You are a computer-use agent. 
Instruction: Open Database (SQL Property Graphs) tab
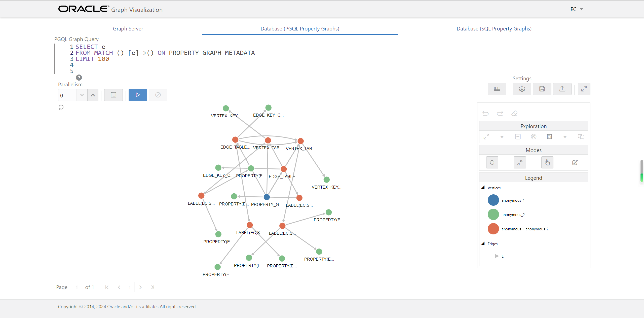click(x=494, y=29)
